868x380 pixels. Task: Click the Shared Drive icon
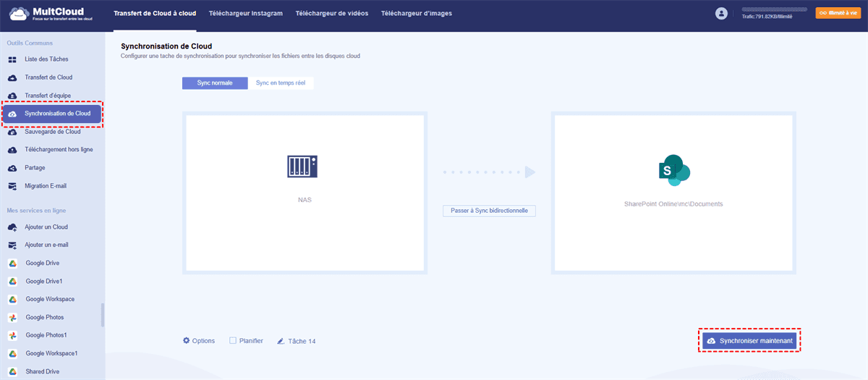[12, 372]
